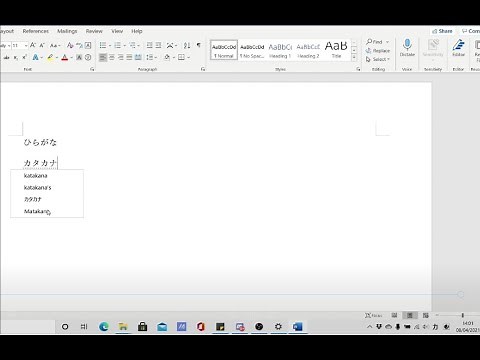Image resolution: width=480 pixels, height=360 pixels.
Task: Open the Change Case dropdown
Action: 55,45
